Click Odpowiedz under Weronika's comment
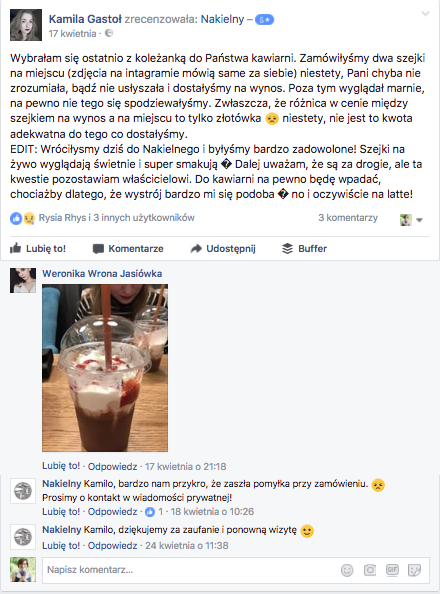Image resolution: width=440 pixels, height=594 pixels. click(x=113, y=466)
